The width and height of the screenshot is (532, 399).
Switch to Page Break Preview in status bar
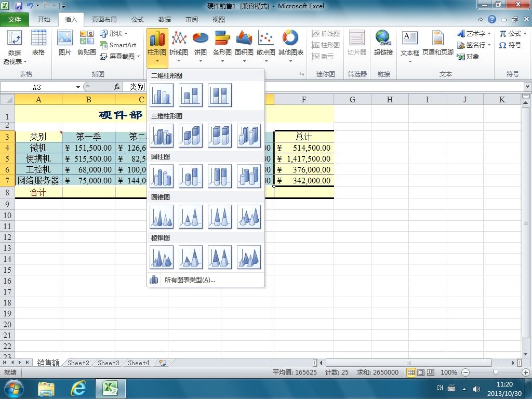click(430, 373)
